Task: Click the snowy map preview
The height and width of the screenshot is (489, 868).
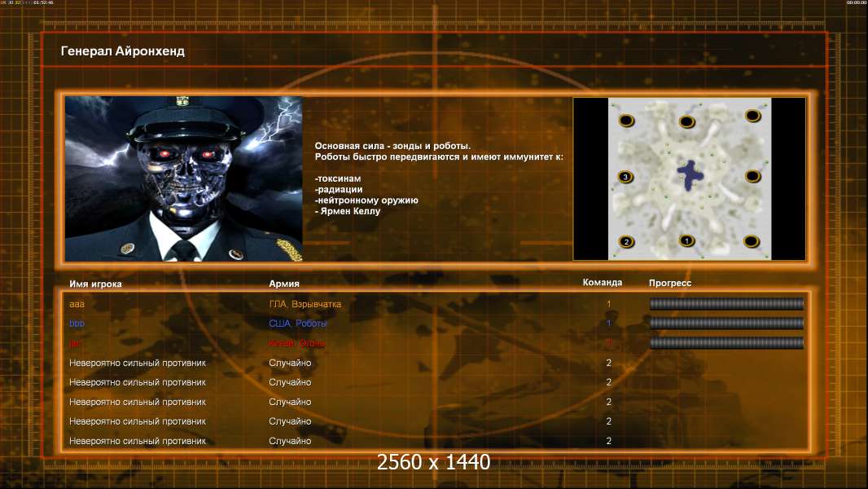Action: pos(690,178)
